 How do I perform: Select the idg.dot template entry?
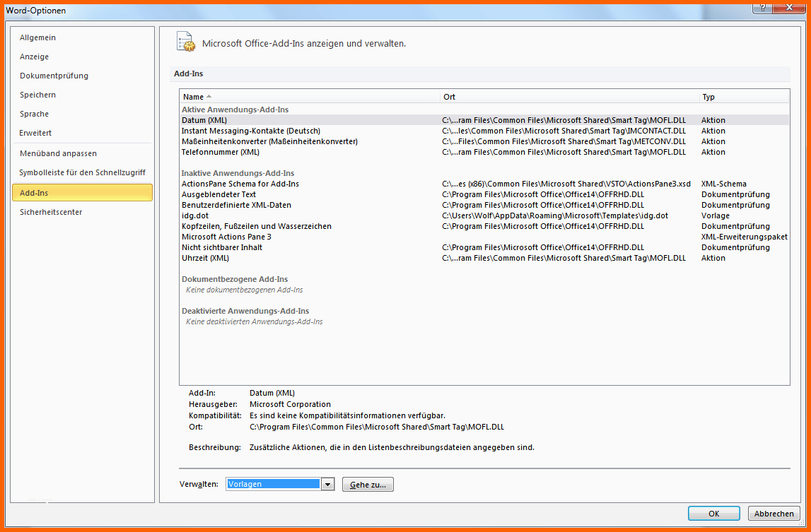pyautogui.click(x=195, y=215)
